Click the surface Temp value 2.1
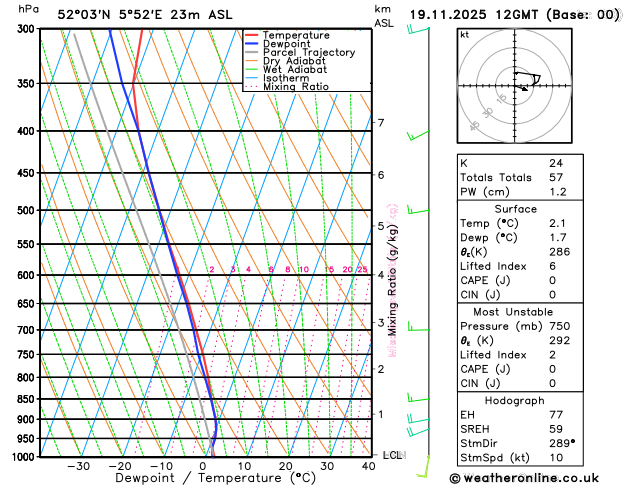Image resolution: width=629 pixels, height=486 pixels. (x=558, y=223)
